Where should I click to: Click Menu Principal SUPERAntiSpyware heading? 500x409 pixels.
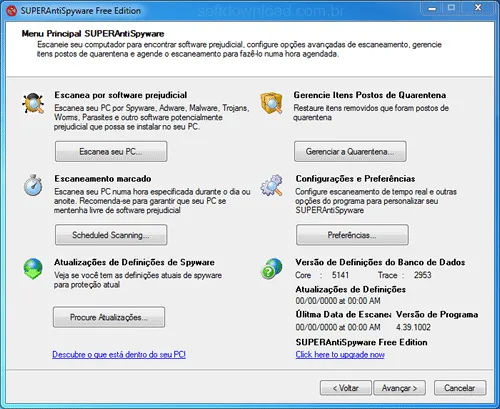pos(93,34)
